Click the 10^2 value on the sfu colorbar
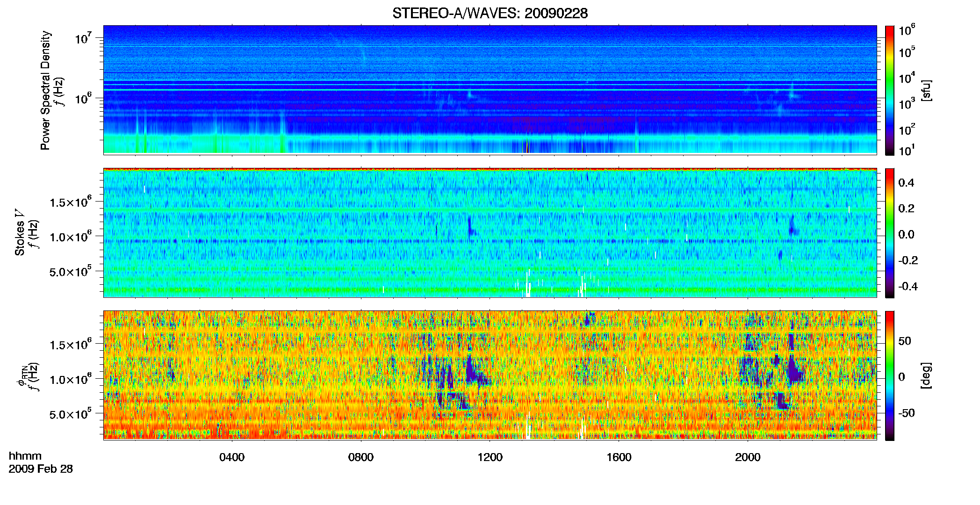This screenshot has height=505, width=980. [x=907, y=130]
